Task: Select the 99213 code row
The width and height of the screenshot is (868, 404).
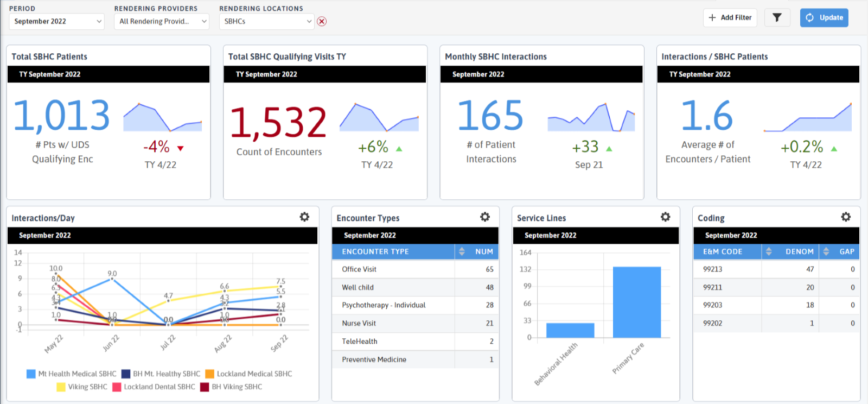Action: 776,269
